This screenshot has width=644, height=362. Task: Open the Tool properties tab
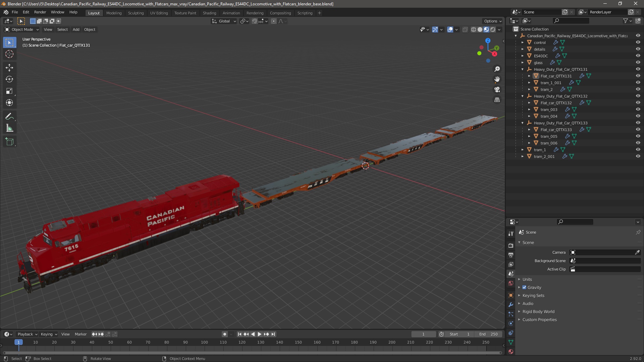tap(511, 234)
